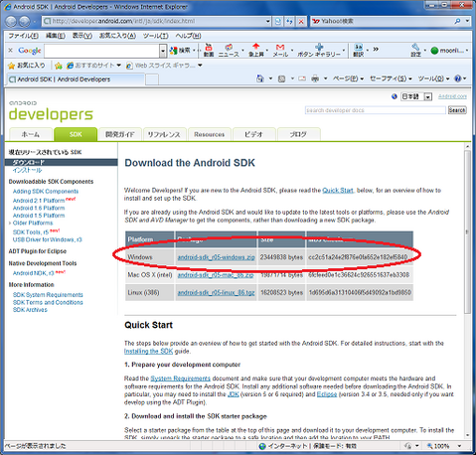Open the Edit menu in menu bar
Viewport: 476px width, 455px height.
click(55, 36)
